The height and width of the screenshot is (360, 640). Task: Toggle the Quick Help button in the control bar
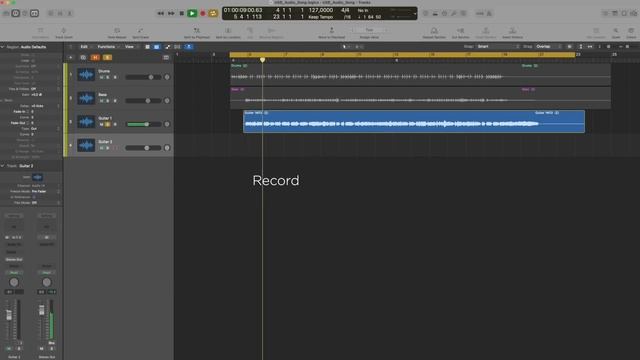tap(24, 13)
